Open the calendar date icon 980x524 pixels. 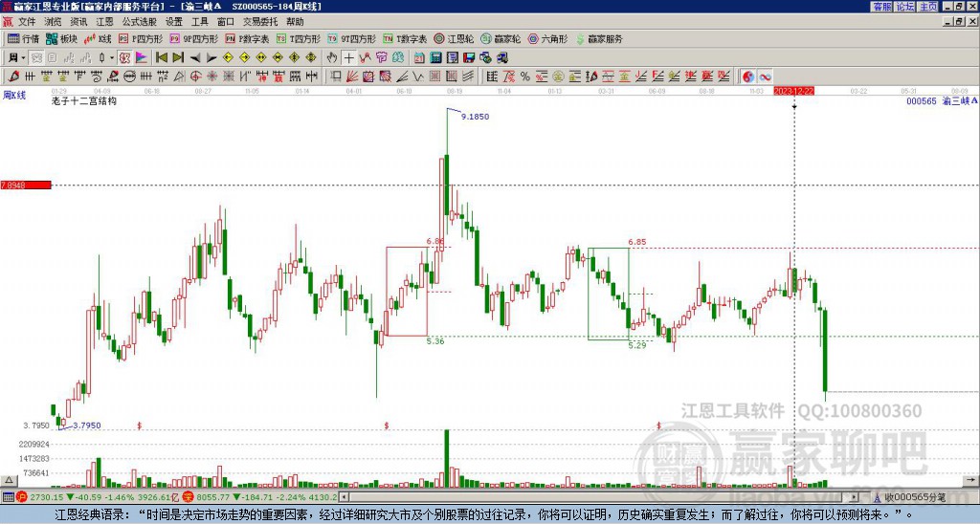pyautogui.click(x=419, y=58)
